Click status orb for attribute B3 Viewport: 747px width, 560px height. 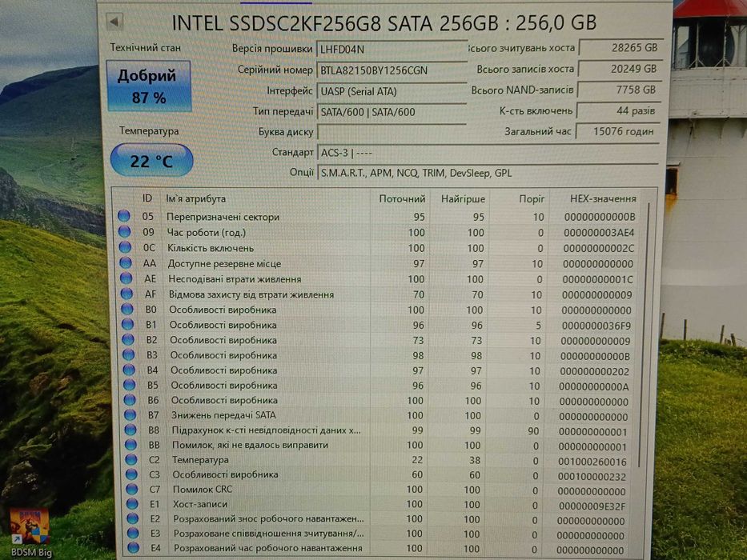tap(128, 354)
